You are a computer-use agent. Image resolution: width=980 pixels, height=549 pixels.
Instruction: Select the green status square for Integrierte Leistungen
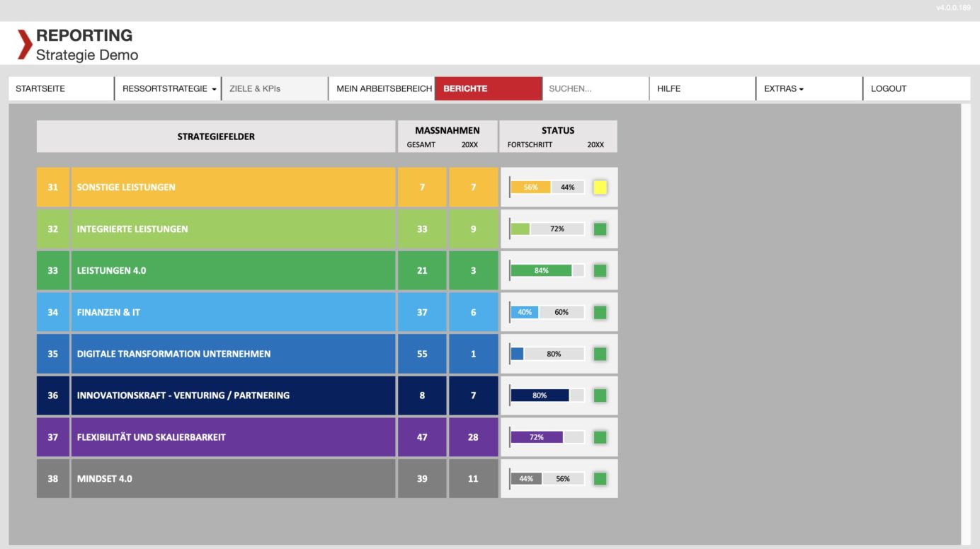(x=599, y=229)
